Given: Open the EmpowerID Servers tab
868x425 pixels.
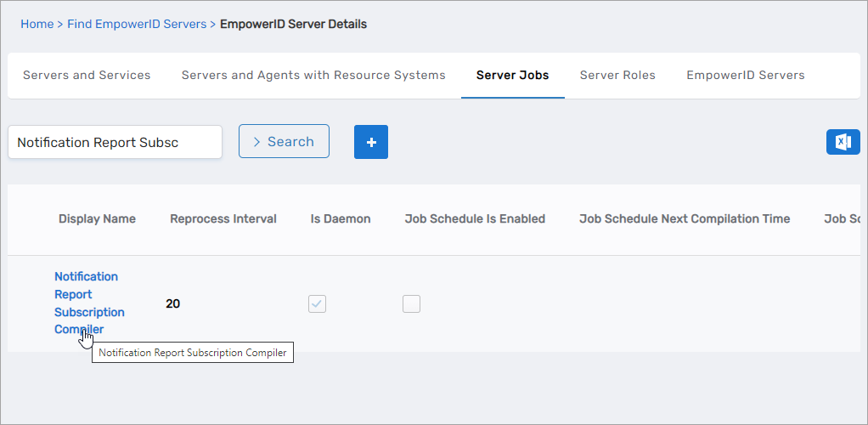Looking at the screenshot, I should (x=745, y=75).
